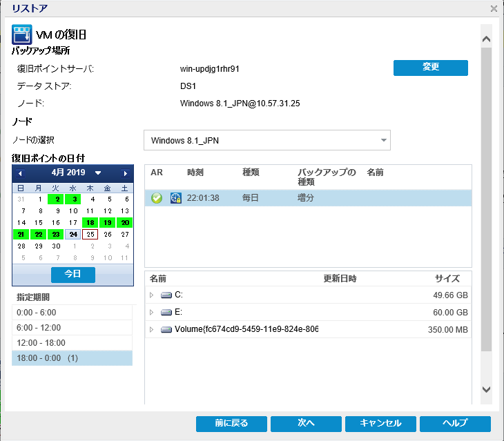Select April 2 in the calendar
The width and height of the screenshot is (504, 441).
coord(56,199)
